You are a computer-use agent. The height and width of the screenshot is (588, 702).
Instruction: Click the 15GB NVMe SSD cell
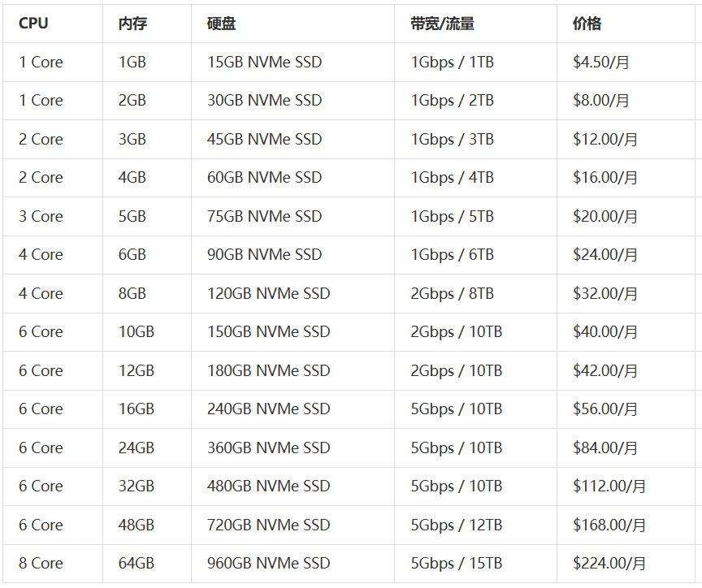pos(264,63)
